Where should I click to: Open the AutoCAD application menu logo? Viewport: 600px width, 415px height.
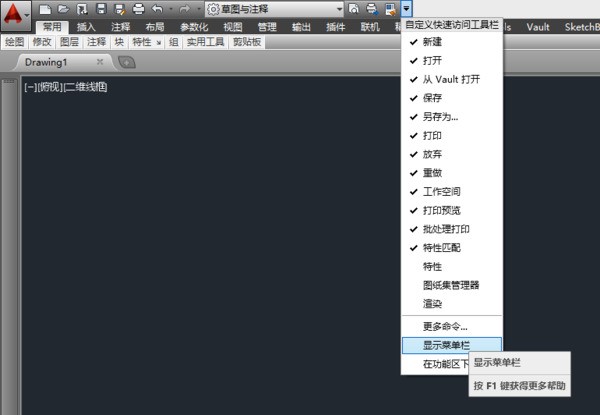pos(14,14)
